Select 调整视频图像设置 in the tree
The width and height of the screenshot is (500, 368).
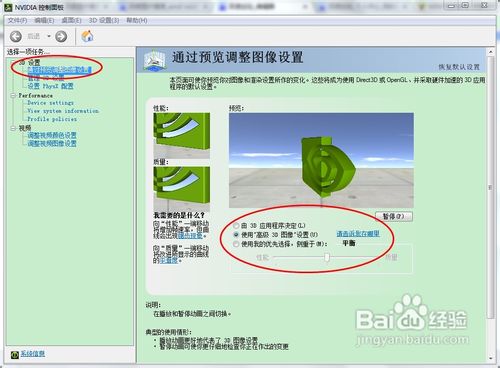(52, 144)
